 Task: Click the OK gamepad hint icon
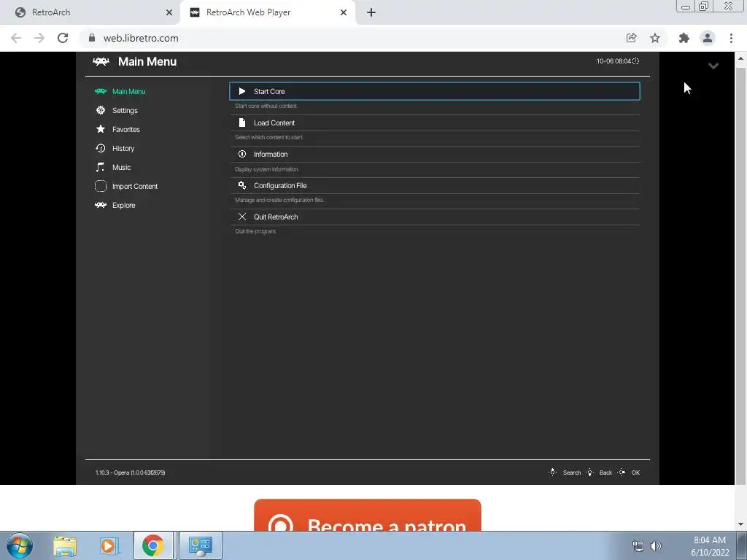(x=622, y=472)
